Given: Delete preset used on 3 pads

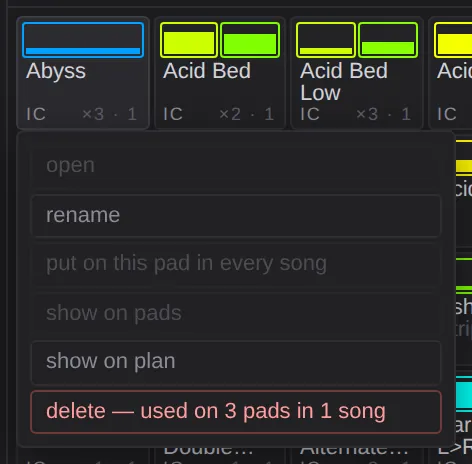Looking at the screenshot, I should pos(236,411).
